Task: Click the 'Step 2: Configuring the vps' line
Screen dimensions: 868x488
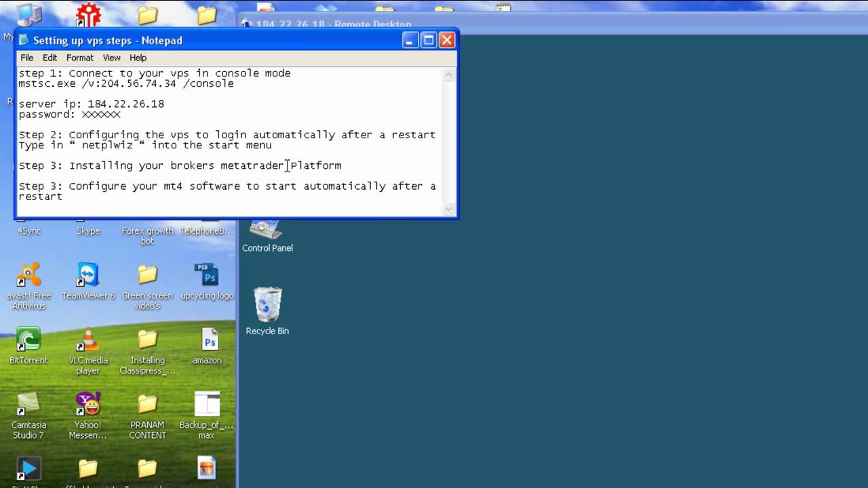Action: (226, 135)
